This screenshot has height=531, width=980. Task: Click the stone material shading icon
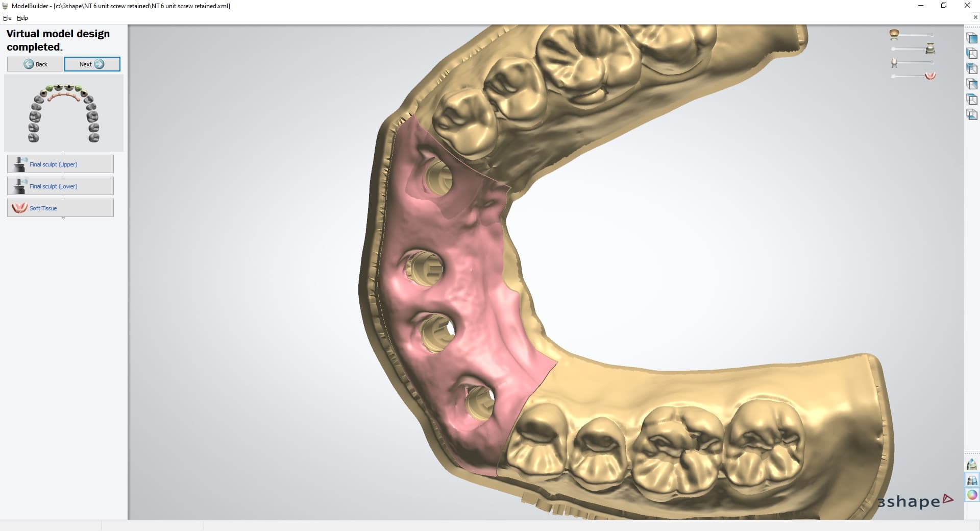[972, 479]
